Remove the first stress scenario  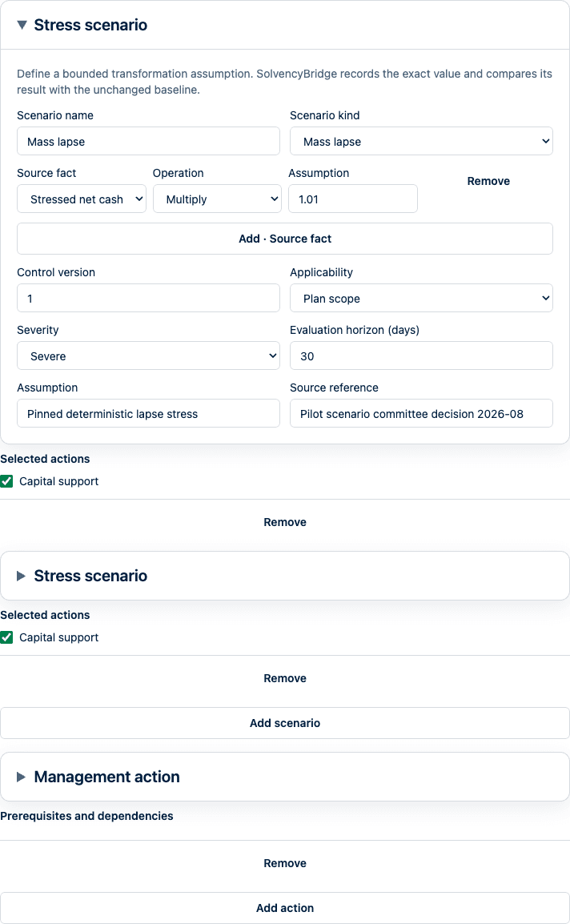point(285,522)
